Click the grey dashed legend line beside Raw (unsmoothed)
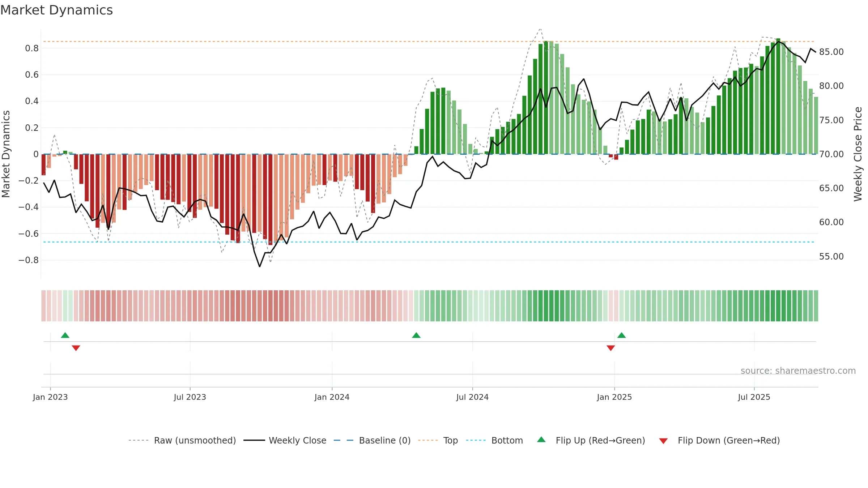The image size is (868, 488). pyautogui.click(x=139, y=440)
